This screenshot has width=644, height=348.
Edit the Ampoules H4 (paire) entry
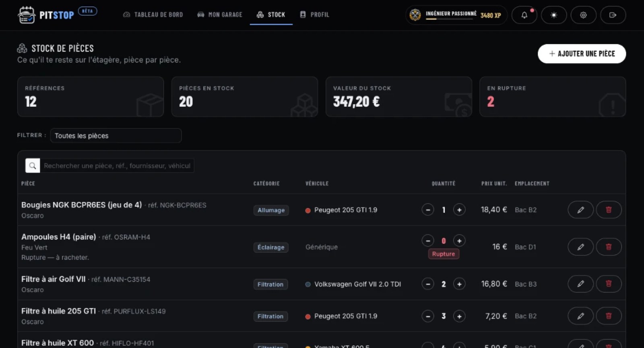point(580,247)
